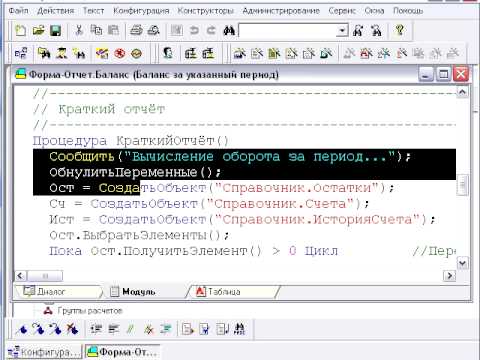Open the procedure list with the PROC binoculars icon
480x360 pixels.
(x=240, y=329)
